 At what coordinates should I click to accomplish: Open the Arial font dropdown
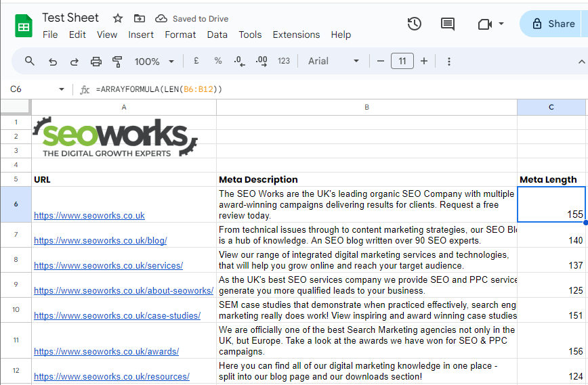pyautogui.click(x=333, y=61)
